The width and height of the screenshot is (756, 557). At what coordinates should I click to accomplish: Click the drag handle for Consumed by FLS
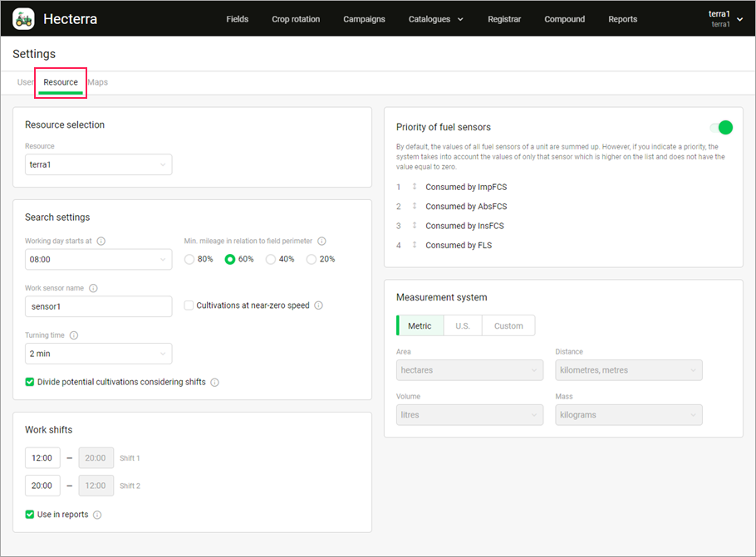click(x=415, y=245)
